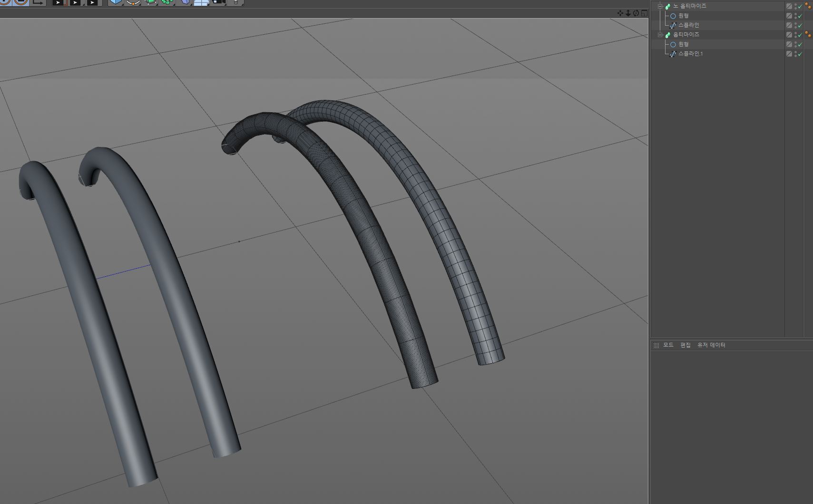Open the 유저 데이터 menu
The height and width of the screenshot is (504, 813).
(x=711, y=345)
